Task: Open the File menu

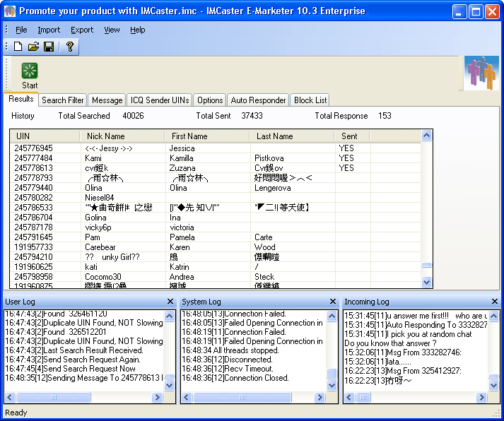Action: coord(21,30)
